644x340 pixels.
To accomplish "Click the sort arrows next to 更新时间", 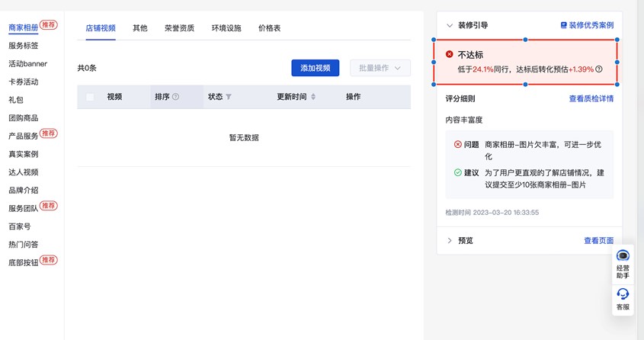I will tap(313, 97).
